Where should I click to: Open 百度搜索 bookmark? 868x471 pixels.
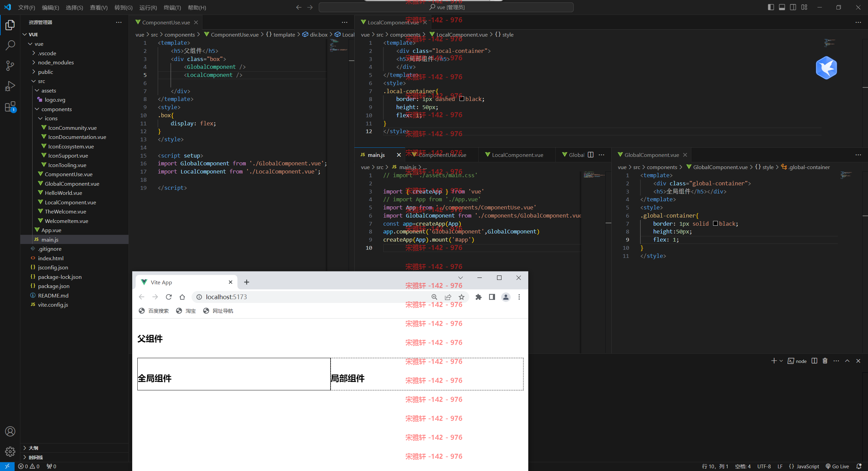click(154, 311)
